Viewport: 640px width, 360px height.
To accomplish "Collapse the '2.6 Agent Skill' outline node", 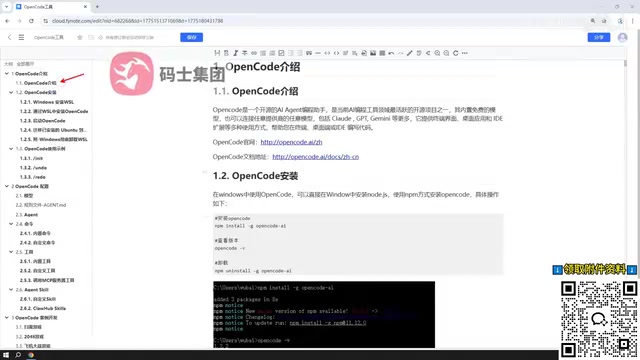I will pyautogui.click(x=11, y=289).
